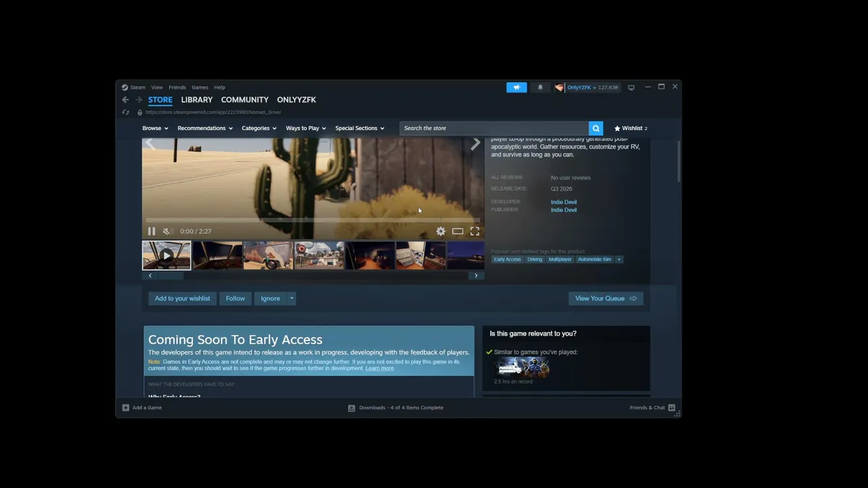
Task: Show next media with right arrow overlay
Action: point(475,144)
